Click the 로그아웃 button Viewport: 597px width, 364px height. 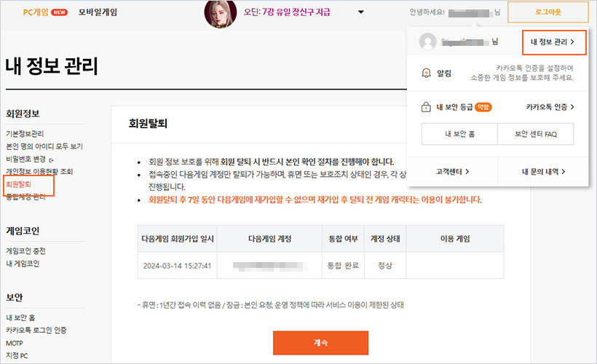(548, 12)
